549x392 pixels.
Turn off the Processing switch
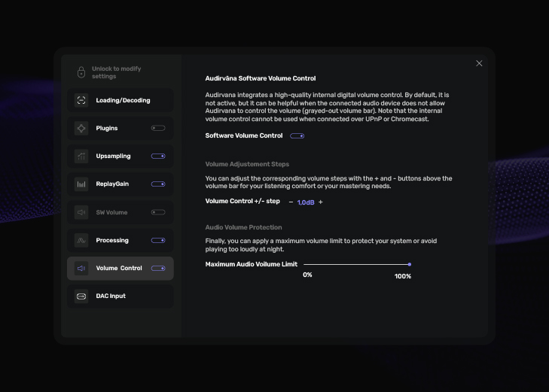158,240
